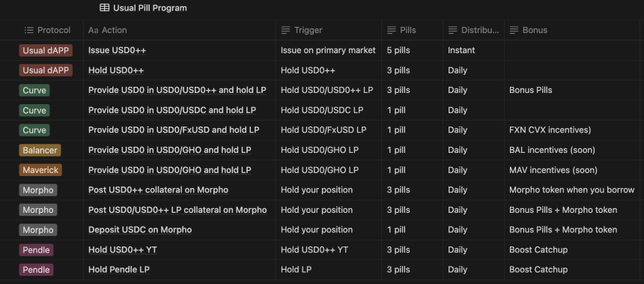Click Pendle tag in Hold USD0++ YT row
The height and width of the screenshot is (284, 644).
[36, 250]
